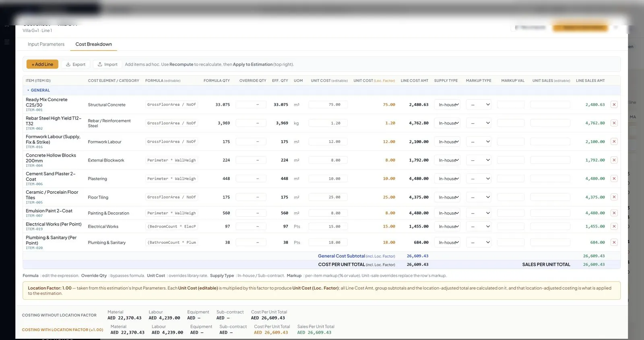Delete the Ready Mix Concrete C25/30 row
The image size is (644, 340).
pyautogui.click(x=614, y=104)
